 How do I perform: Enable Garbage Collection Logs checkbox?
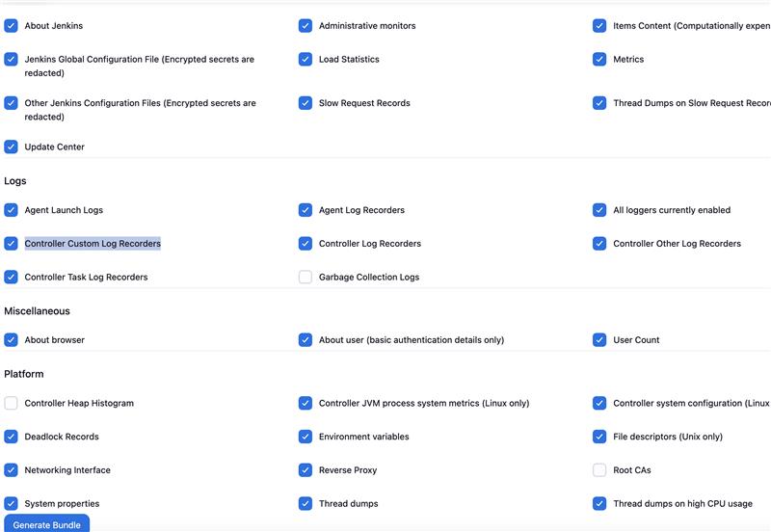pos(306,277)
